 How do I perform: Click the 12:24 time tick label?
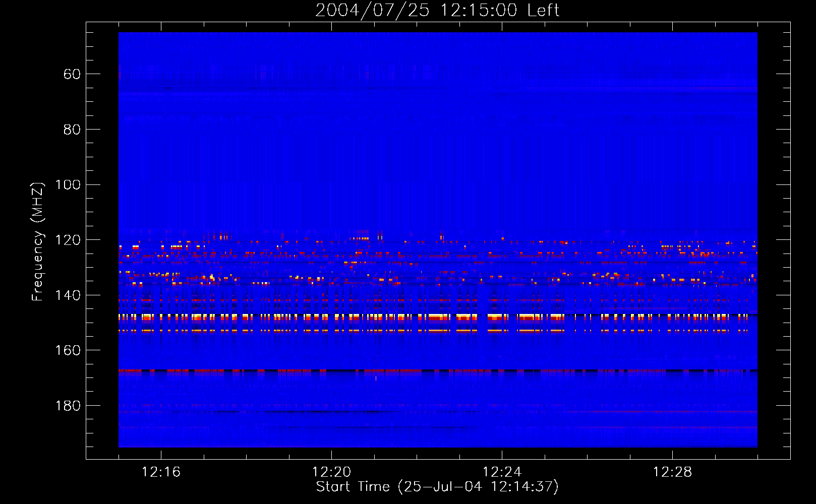502,472
